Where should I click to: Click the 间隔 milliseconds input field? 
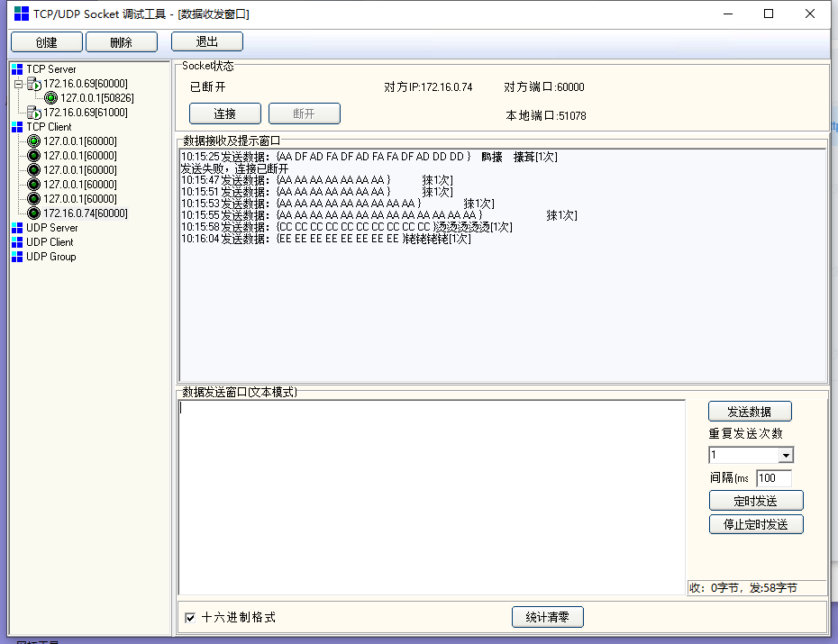tap(773, 478)
